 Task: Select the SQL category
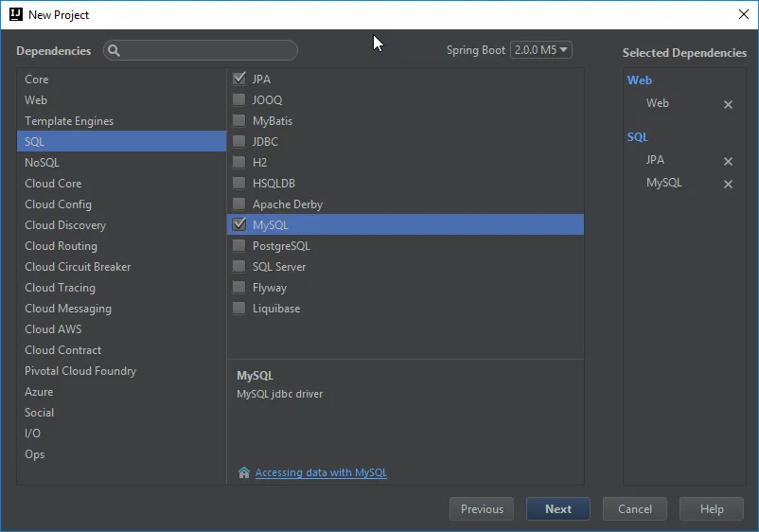(121, 141)
